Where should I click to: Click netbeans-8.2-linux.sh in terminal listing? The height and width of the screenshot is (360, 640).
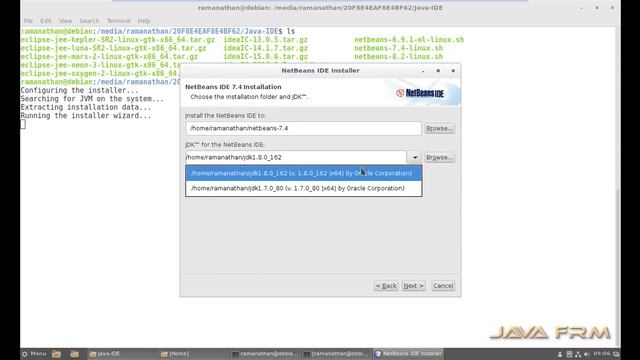pyautogui.click(x=398, y=57)
